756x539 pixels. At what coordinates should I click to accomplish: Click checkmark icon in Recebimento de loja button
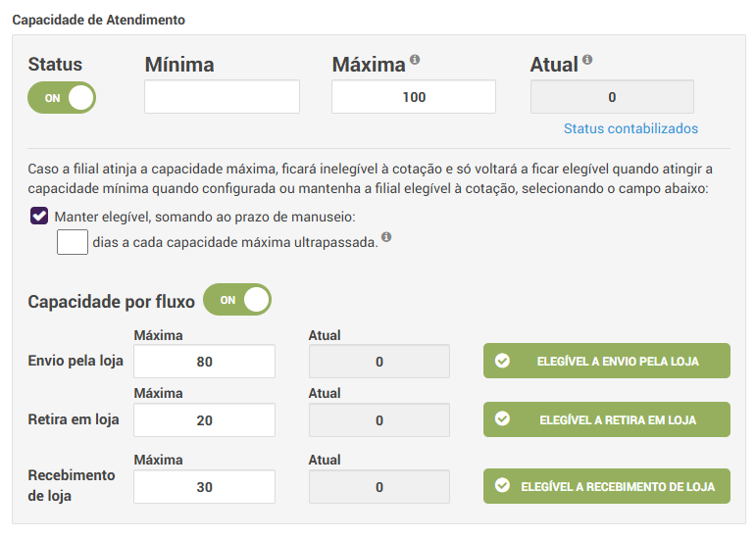[503, 486]
